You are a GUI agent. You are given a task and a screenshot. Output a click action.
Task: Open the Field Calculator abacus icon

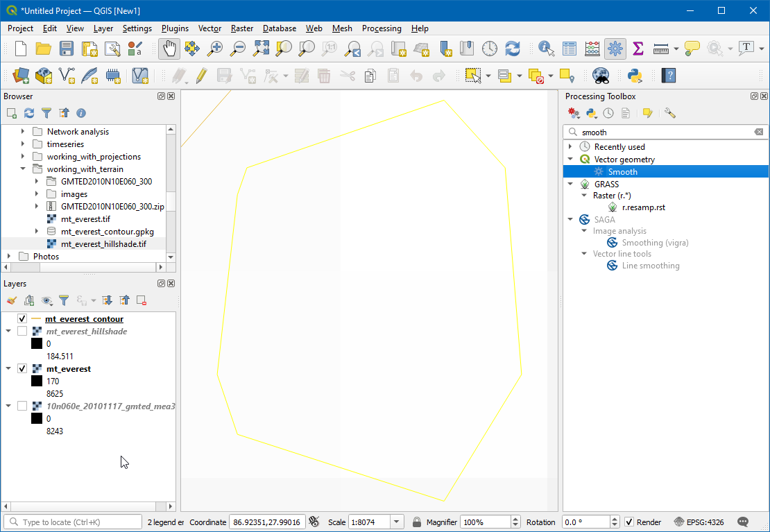[x=592, y=49]
